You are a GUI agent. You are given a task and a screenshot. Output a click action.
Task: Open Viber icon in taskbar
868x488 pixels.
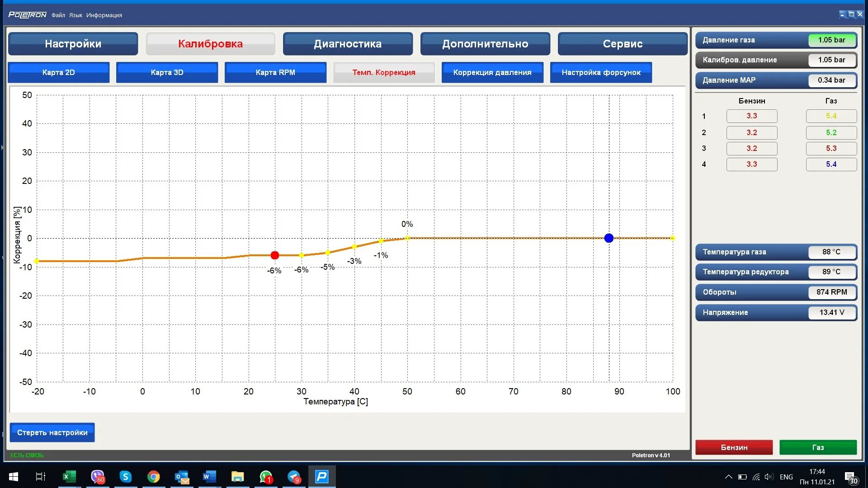click(x=97, y=477)
